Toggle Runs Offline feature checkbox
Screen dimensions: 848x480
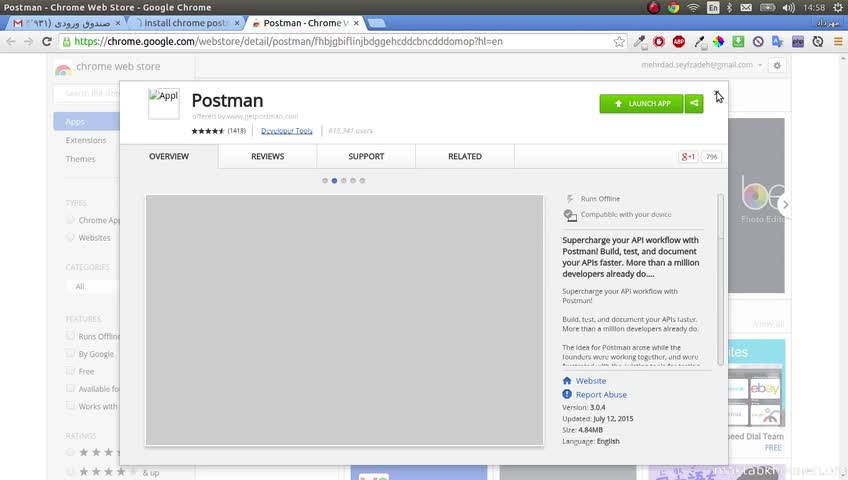pos(70,336)
